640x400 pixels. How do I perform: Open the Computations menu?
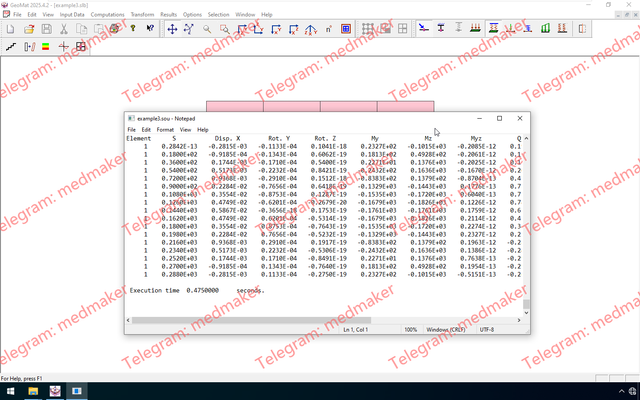coord(107,15)
